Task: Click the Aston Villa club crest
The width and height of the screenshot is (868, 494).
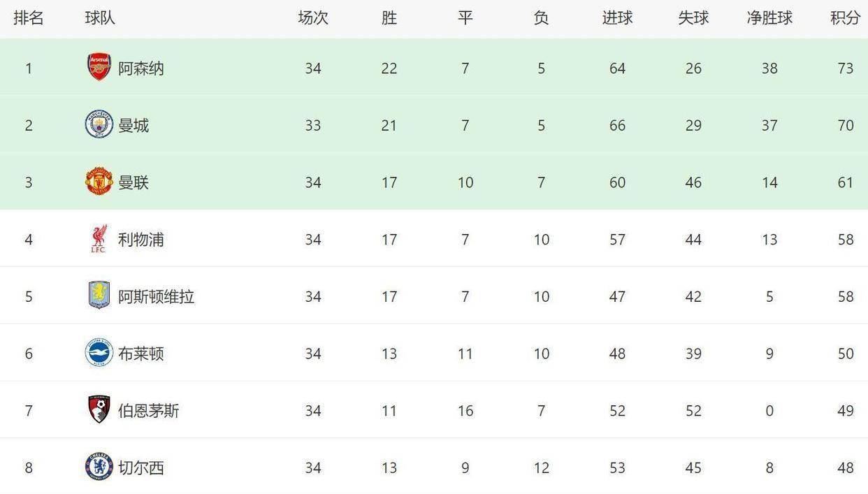Action: (99, 296)
